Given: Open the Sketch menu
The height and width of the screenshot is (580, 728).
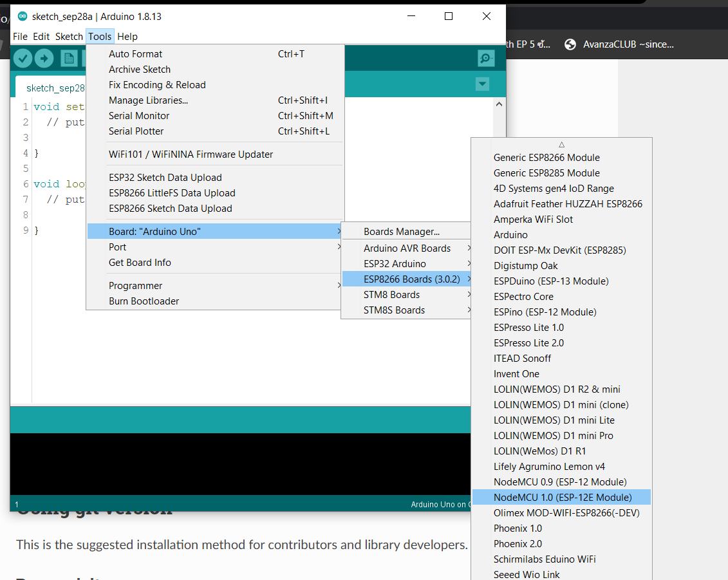Looking at the screenshot, I should (x=69, y=37).
